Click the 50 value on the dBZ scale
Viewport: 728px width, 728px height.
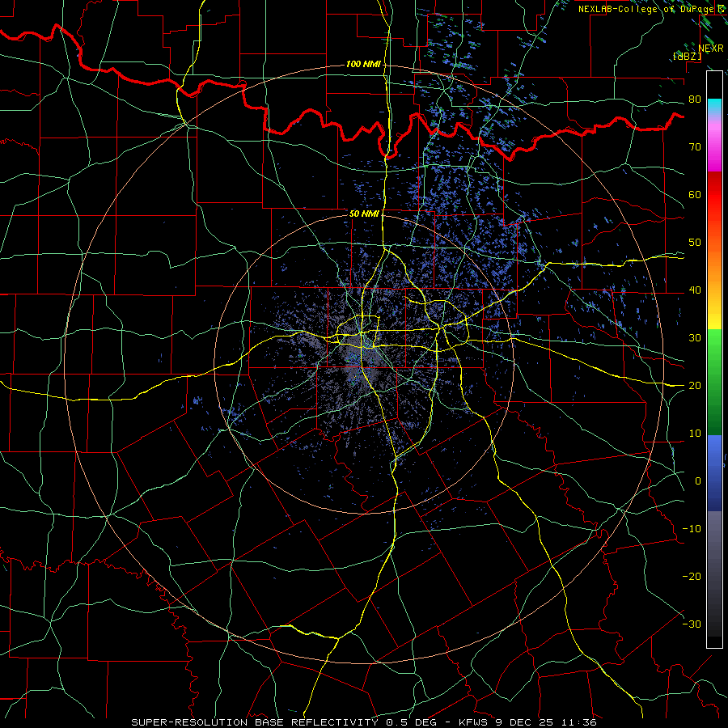pos(695,243)
